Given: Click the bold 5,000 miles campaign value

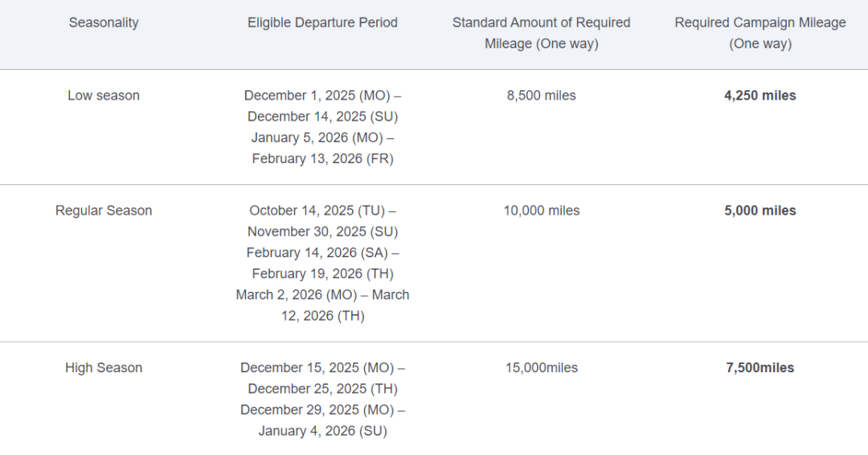Looking at the screenshot, I should click(759, 211).
